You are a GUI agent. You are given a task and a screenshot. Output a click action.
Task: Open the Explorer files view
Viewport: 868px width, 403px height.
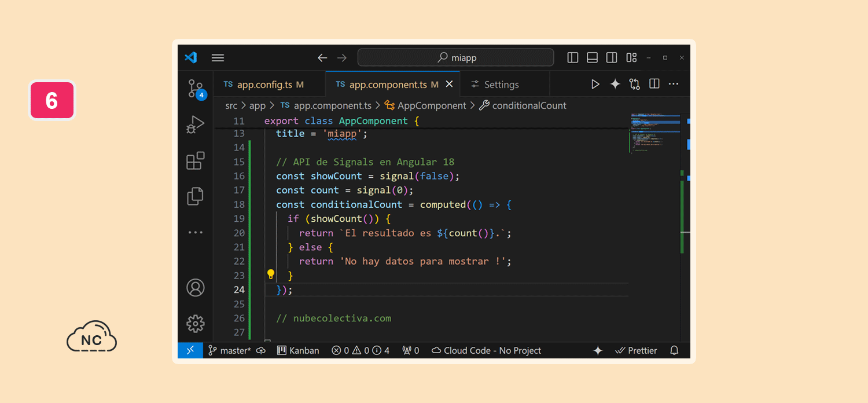pos(196,196)
